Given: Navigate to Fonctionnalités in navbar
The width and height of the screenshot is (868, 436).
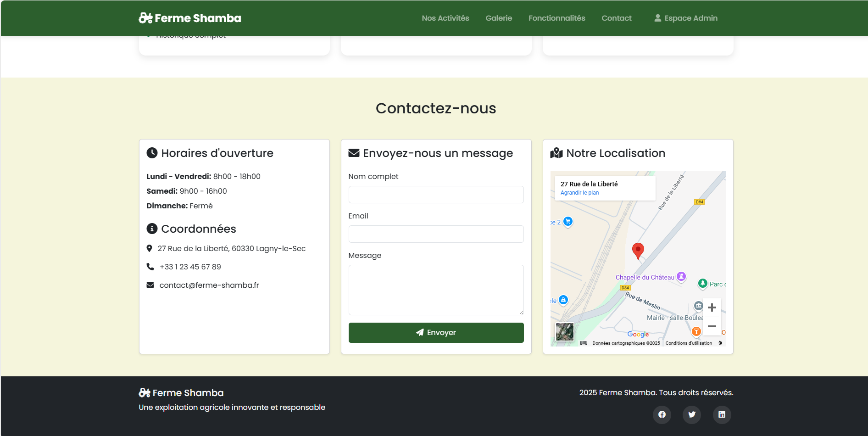Looking at the screenshot, I should click(556, 18).
